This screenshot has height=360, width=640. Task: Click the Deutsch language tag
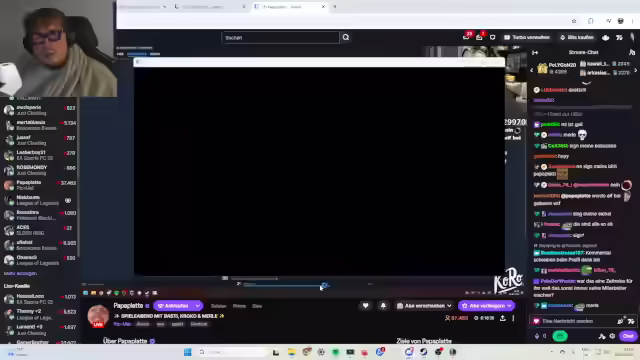[199, 324]
